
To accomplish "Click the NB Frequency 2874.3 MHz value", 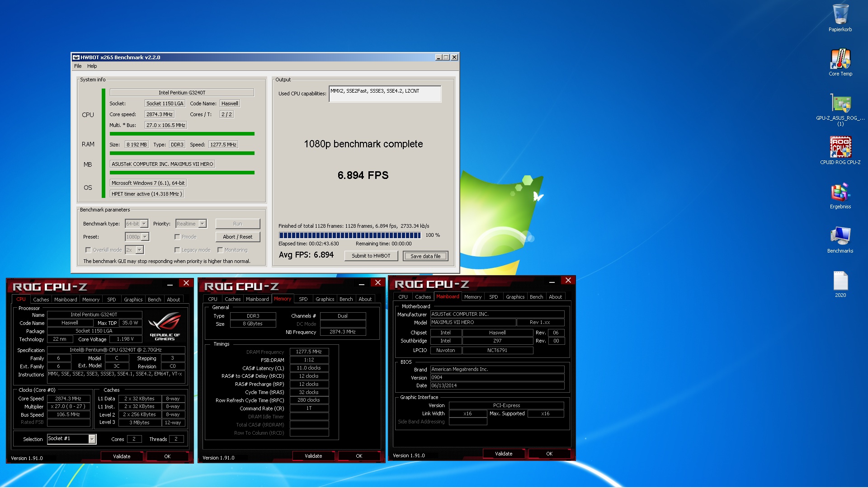I will click(343, 332).
